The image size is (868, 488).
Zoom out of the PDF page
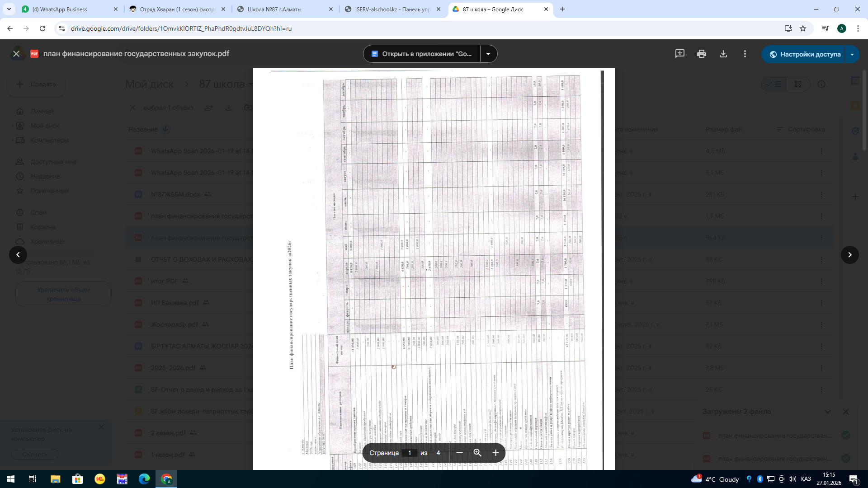click(x=459, y=453)
